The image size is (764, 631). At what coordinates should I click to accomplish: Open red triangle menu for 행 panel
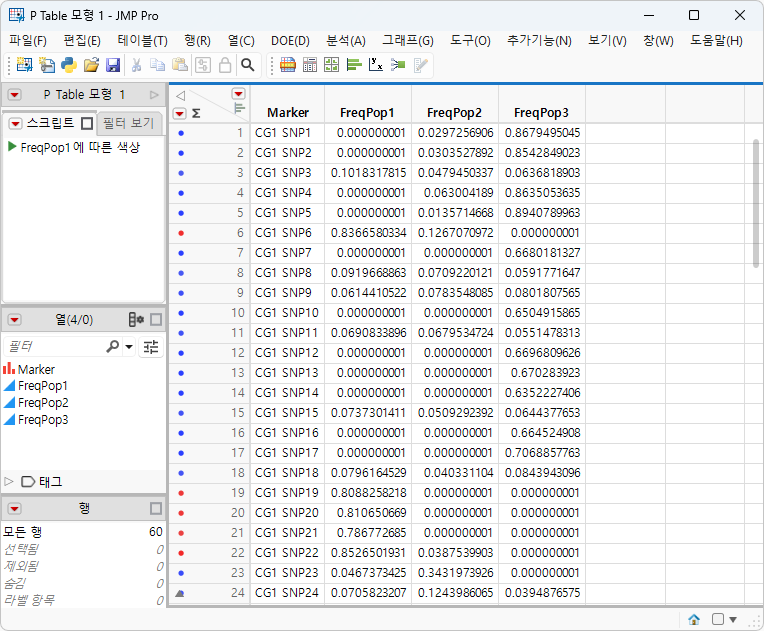click(15, 509)
